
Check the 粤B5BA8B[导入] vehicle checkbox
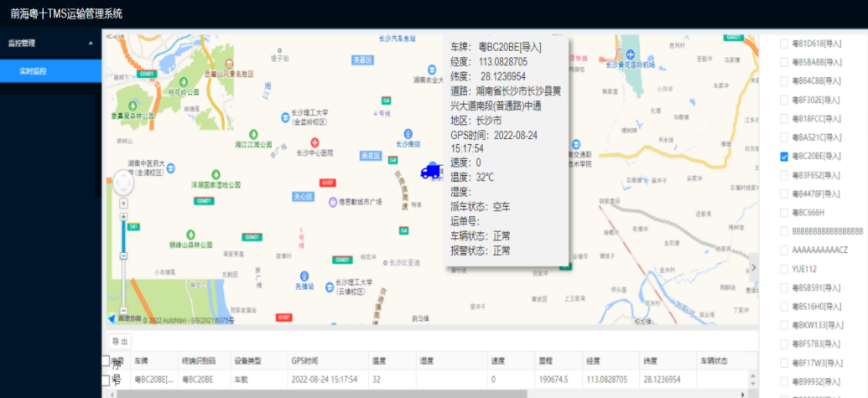tap(784, 62)
